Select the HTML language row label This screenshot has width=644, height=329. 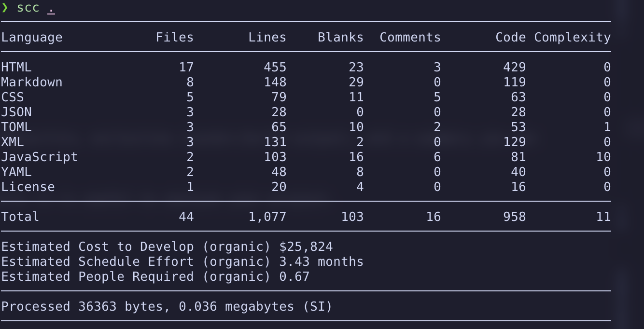pos(16,67)
